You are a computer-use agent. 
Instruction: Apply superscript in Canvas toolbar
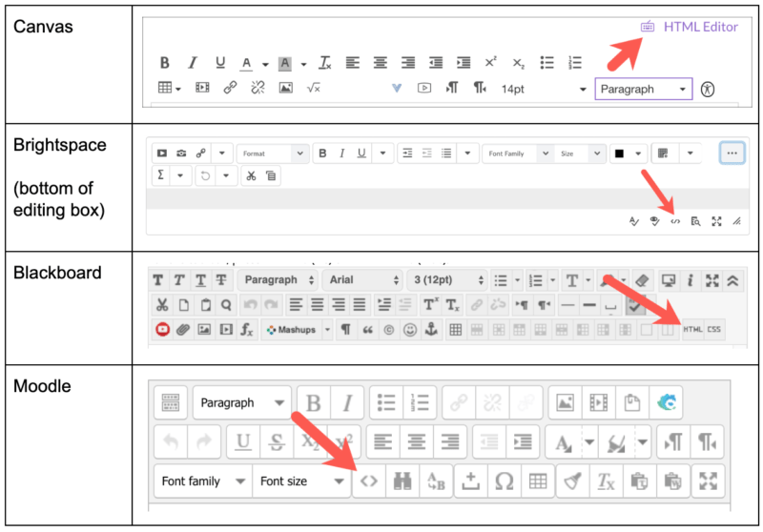pos(490,62)
